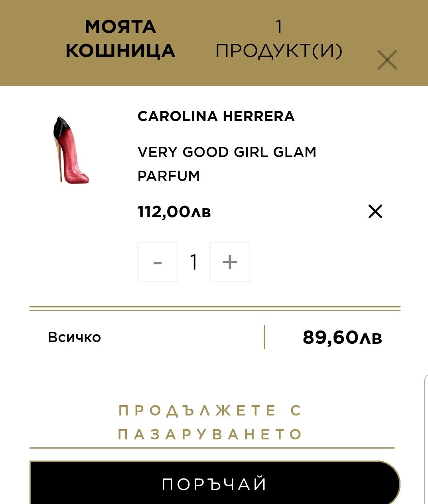Click the quantity value field showing 1
This screenshot has width=428, height=504.
click(194, 262)
